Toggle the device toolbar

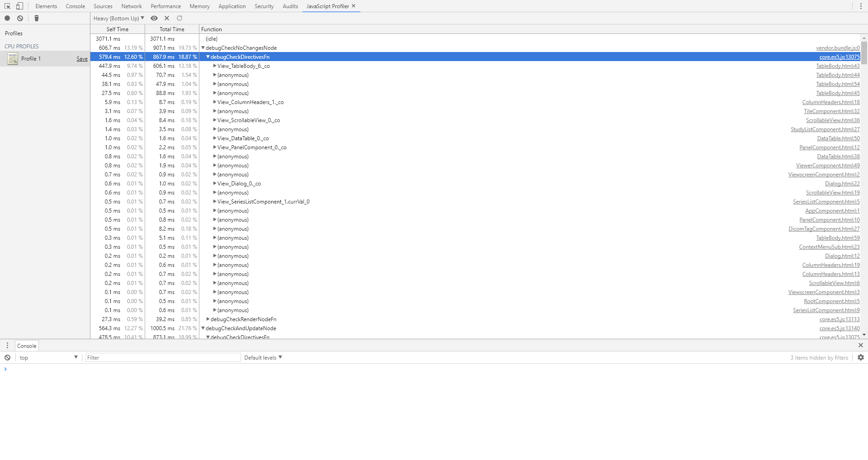[x=19, y=6]
